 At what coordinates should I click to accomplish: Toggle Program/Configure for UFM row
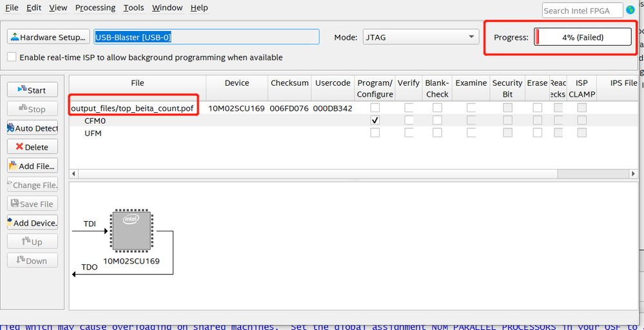click(375, 133)
